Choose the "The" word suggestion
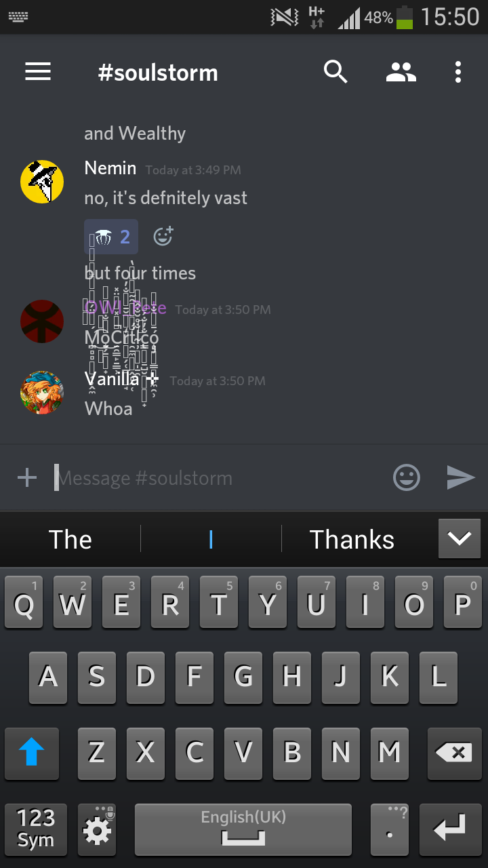The height and width of the screenshot is (868, 488). pyautogui.click(x=70, y=540)
